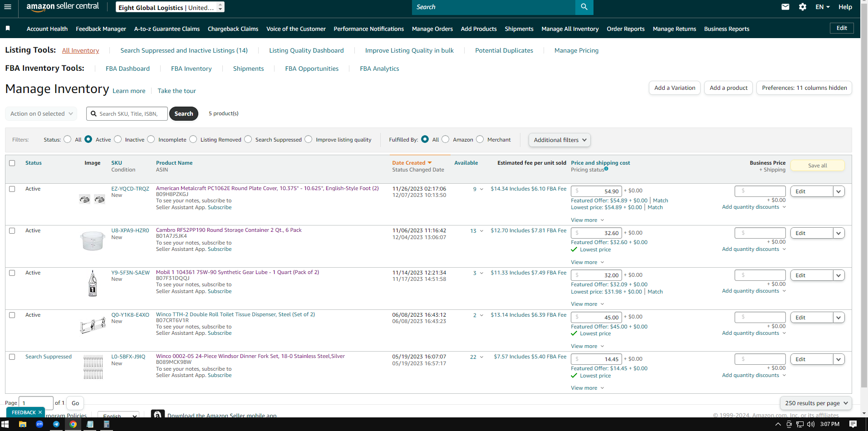
Task: Check the box for SKU Y9-5F3N-SAEW
Action: (12, 273)
